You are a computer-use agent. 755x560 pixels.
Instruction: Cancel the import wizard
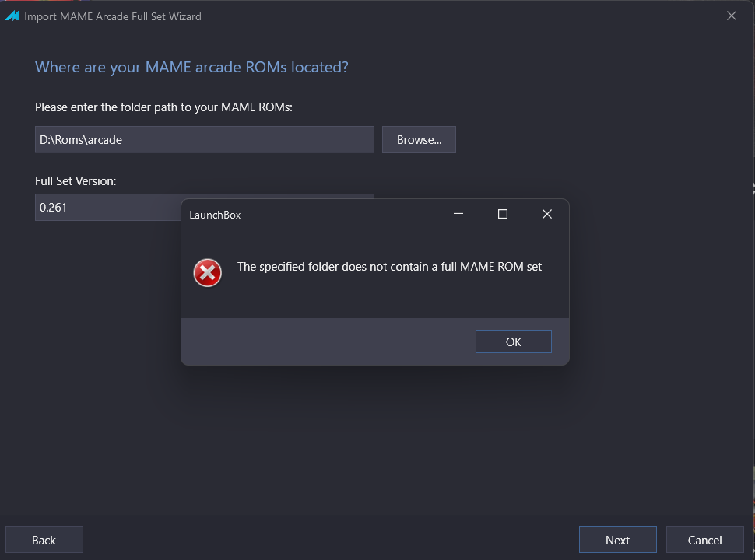point(705,540)
